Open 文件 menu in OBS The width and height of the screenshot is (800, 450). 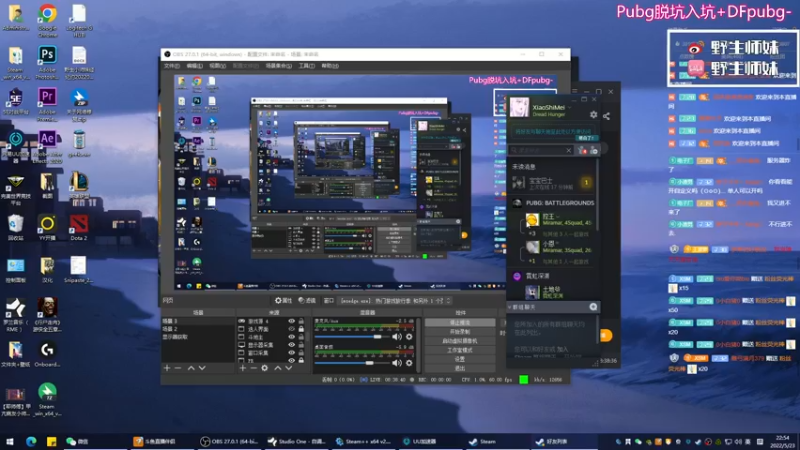click(x=171, y=66)
